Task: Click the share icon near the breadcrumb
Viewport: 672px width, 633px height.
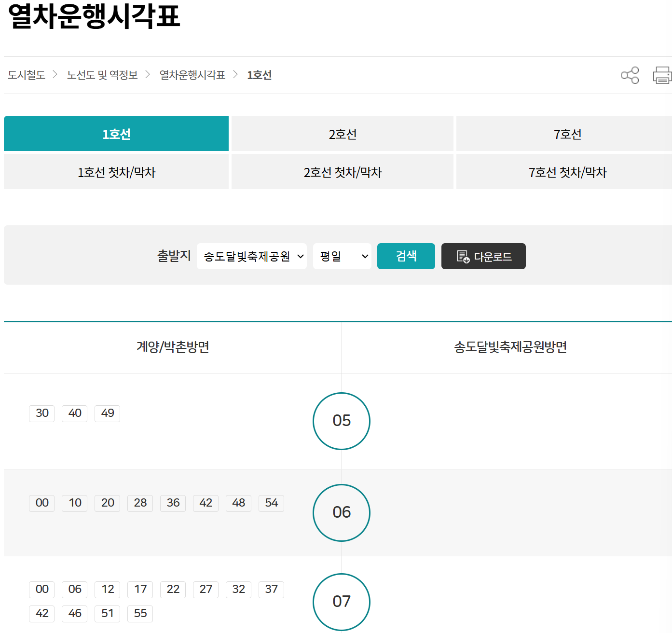Action: [629, 75]
